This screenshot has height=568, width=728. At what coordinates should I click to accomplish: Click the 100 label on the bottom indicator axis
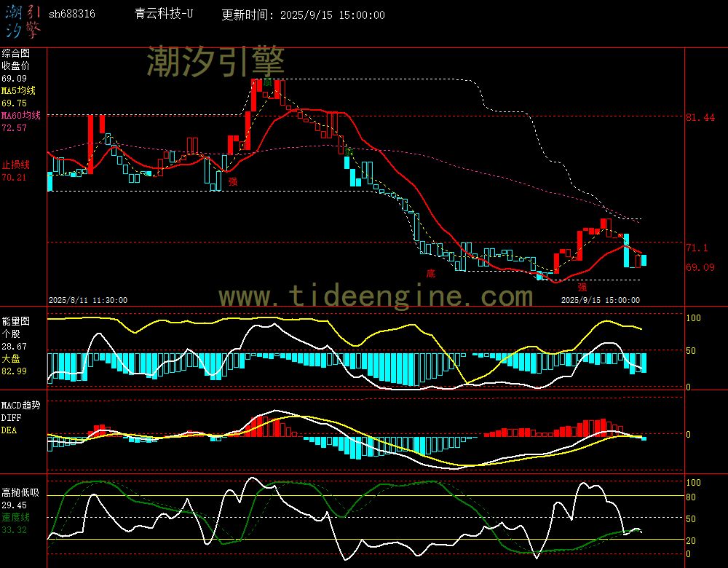pyautogui.click(x=694, y=483)
